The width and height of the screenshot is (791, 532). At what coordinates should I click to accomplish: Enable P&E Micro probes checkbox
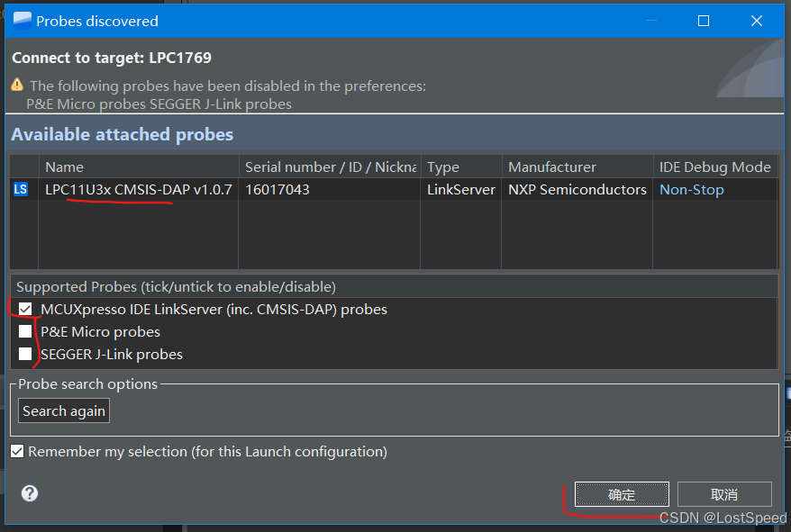pyautogui.click(x=25, y=331)
